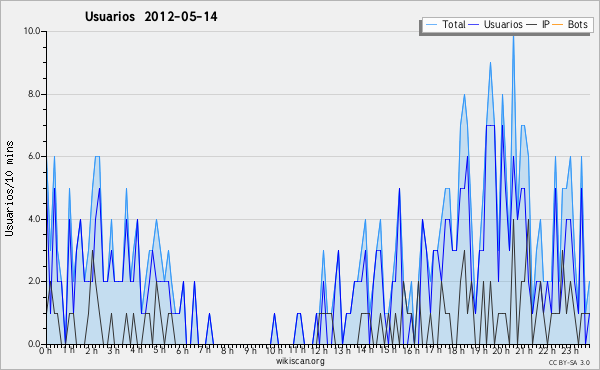Click the light blue Total line swatch

click(431, 25)
